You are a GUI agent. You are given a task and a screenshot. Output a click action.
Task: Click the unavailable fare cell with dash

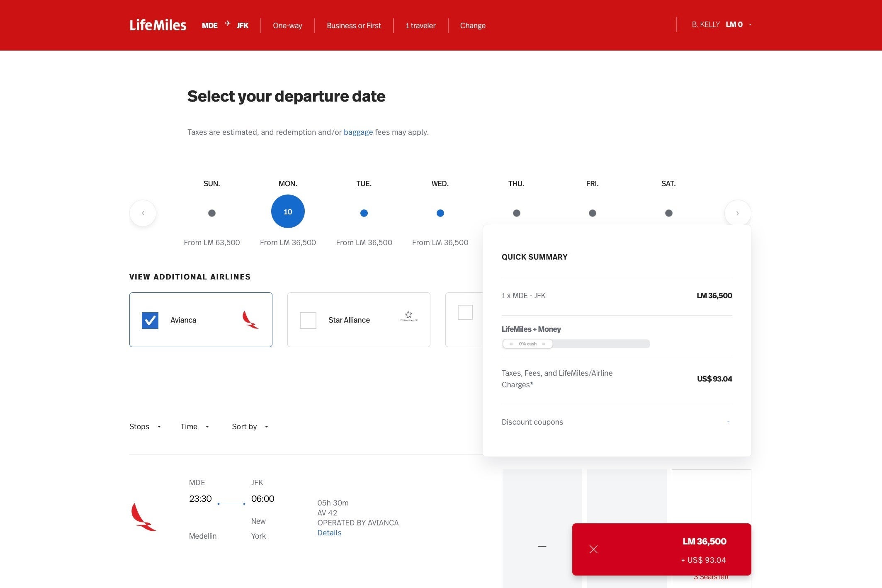[x=542, y=529]
